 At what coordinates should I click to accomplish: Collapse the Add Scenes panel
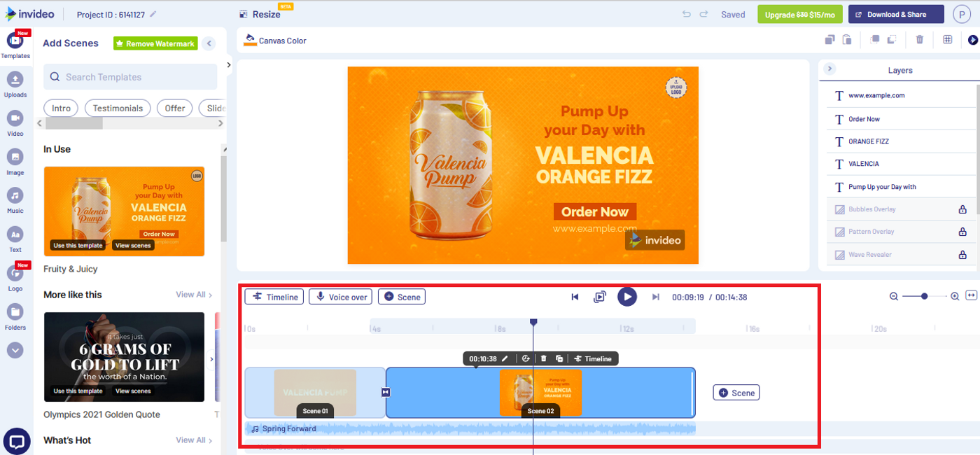(209, 43)
